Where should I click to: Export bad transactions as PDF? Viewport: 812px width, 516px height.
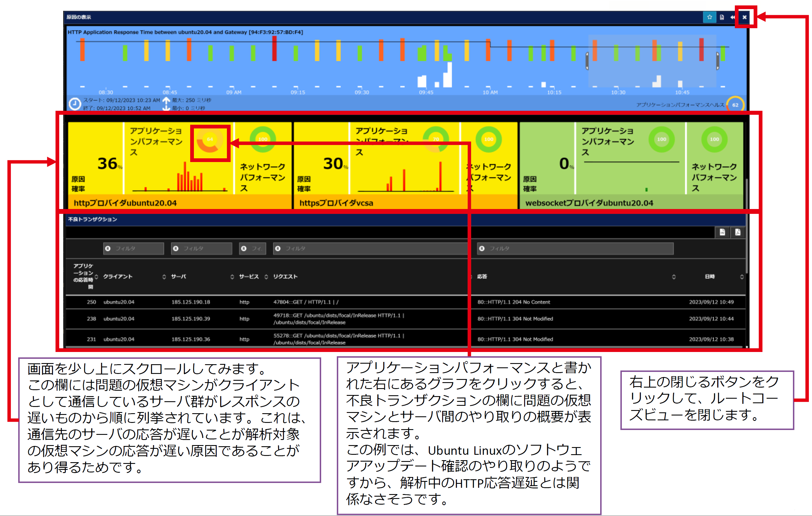[x=737, y=232]
